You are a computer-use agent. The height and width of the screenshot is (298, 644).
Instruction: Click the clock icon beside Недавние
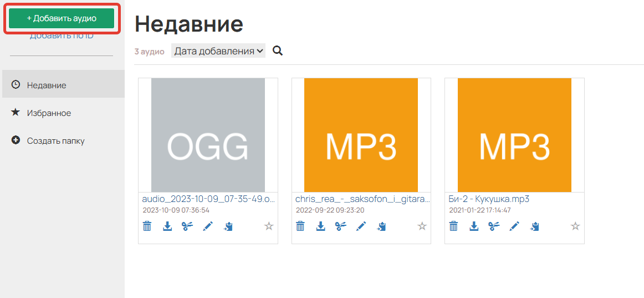point(16,84)
